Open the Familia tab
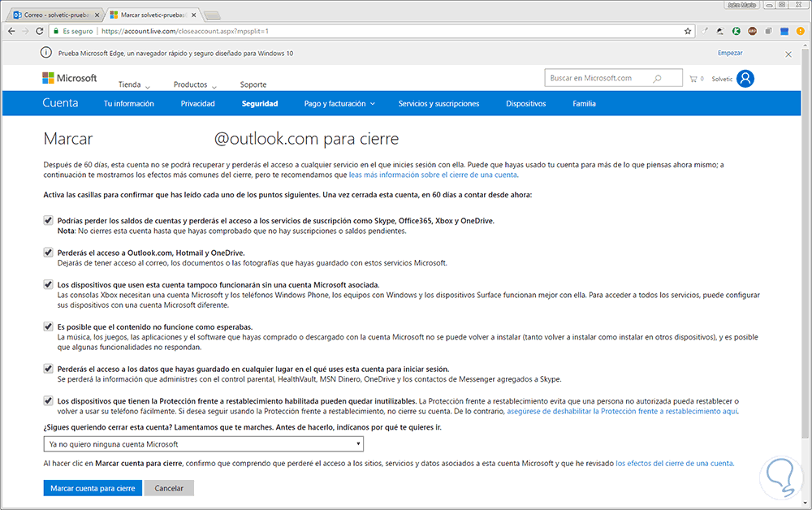The height and width of the screenshot is (510, 812). [x=584, y=104]
